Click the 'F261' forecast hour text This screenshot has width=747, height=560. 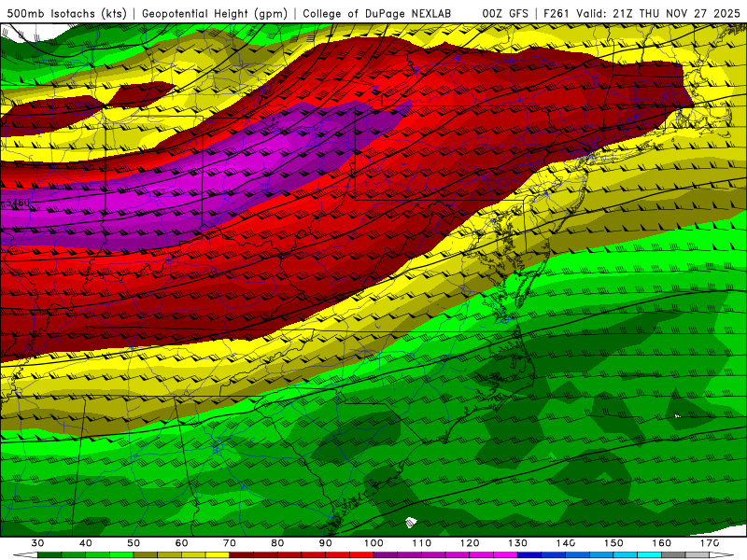tap(557, 14)
